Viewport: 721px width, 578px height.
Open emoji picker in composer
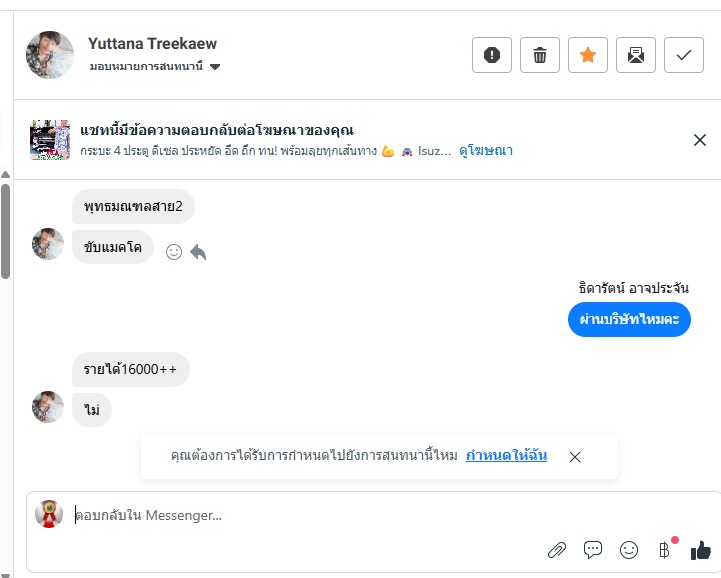click(629, 549)
